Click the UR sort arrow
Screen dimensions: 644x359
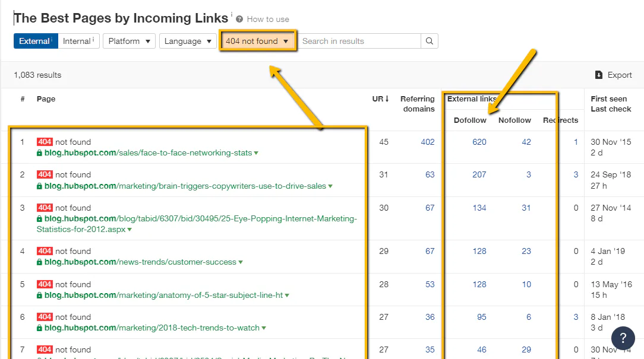click(387, 99)
